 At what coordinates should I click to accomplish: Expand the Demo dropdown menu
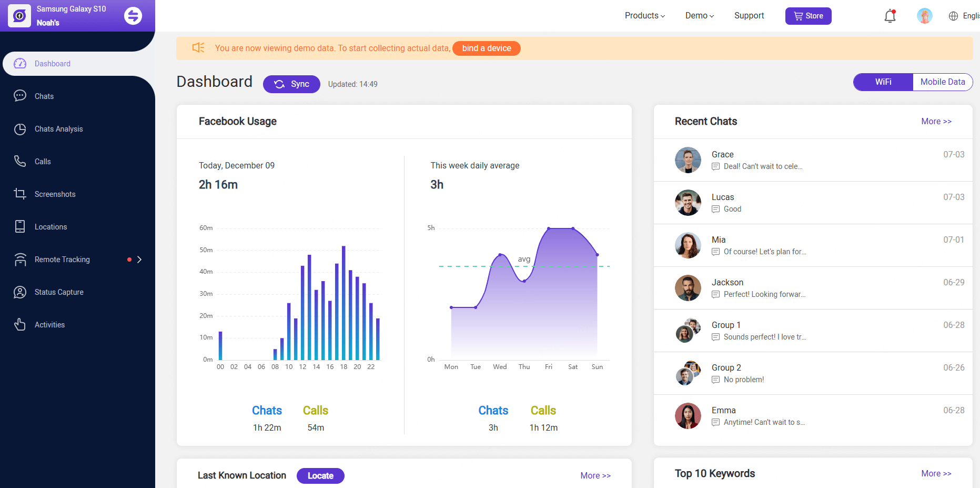click(x=699, y=16)
